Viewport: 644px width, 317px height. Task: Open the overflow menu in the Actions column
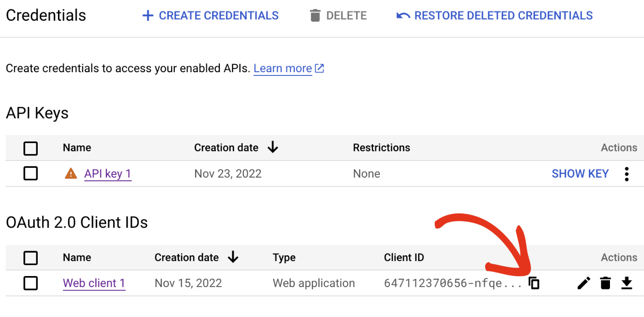tap(627, 173)
